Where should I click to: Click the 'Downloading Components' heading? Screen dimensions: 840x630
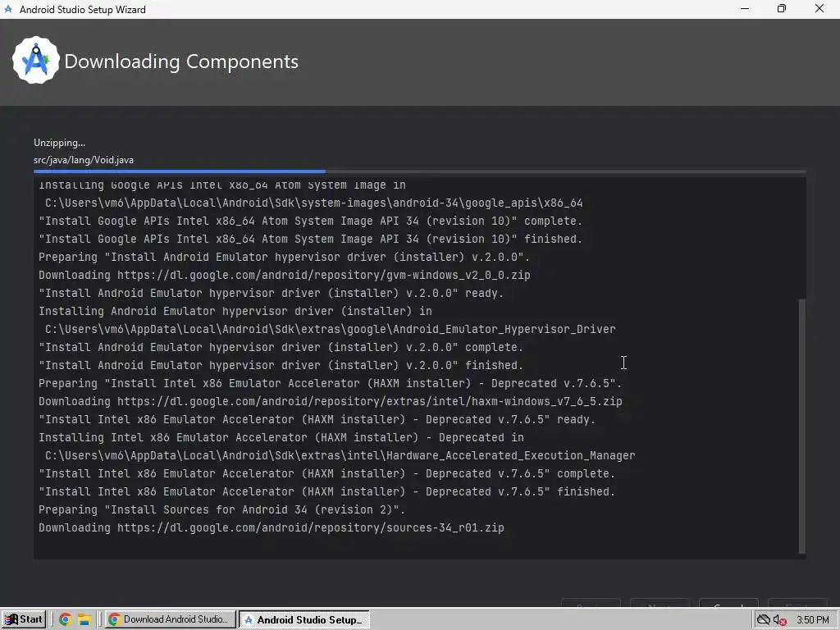tap(181, 62)
